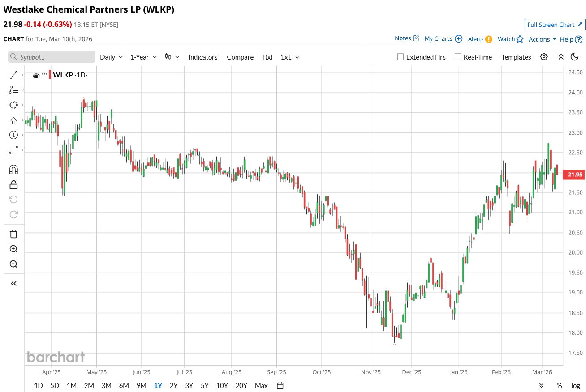Viewport: 586px width, 392px height.
Task: Toggle the magnet snap tool
Action: [x=13, y=170]
